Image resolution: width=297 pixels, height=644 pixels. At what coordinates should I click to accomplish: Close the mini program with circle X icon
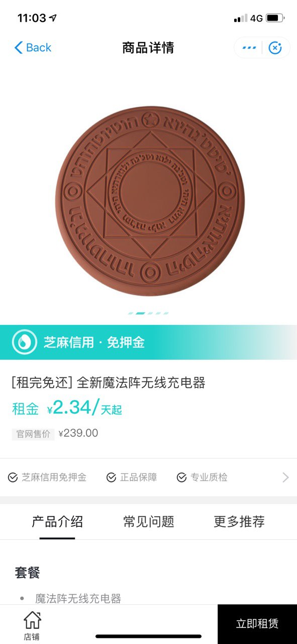point(275,48)
